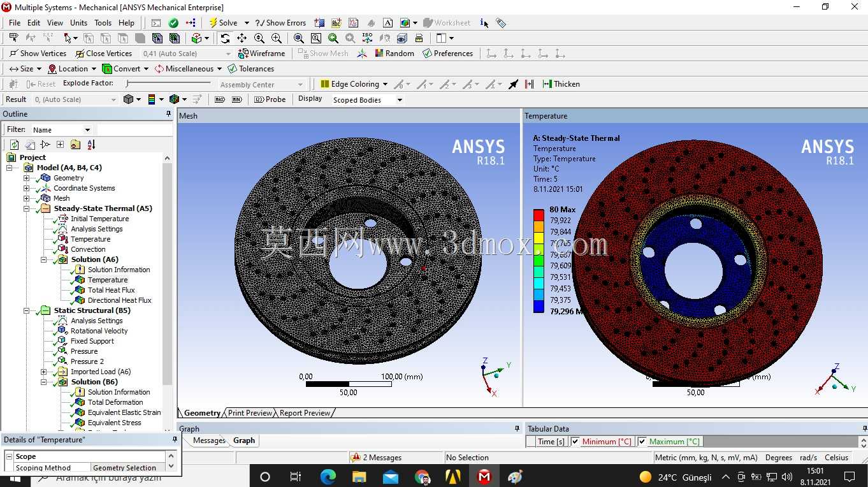Viewport: 868px width, 487px height.
Task: Expand the Geometry tree node
Action: coord(26,178)
